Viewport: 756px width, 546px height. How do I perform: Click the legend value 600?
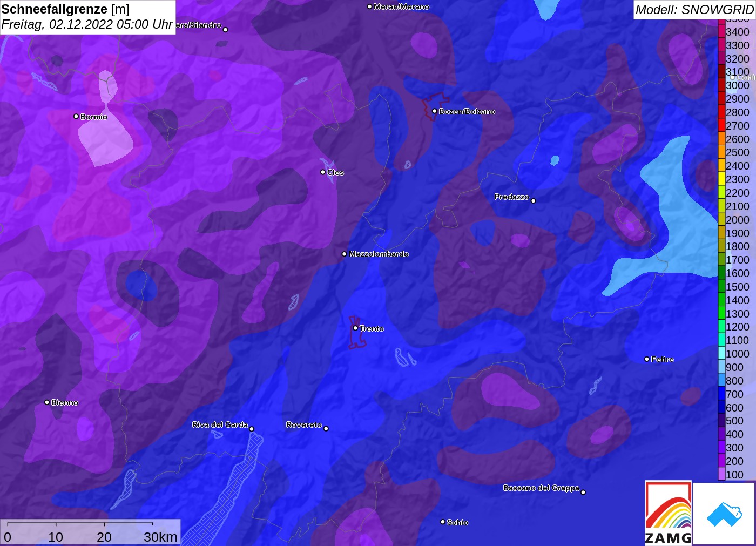click(x=734, y=408)
